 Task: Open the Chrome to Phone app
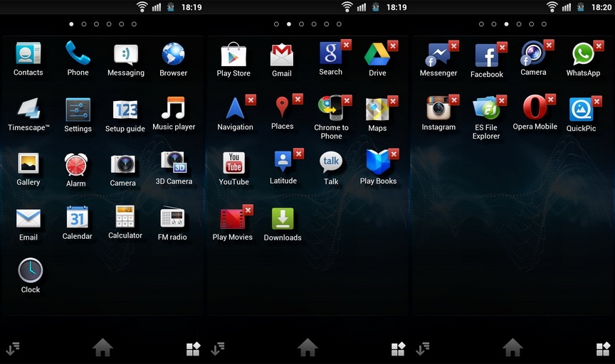(x=331, y=108)
